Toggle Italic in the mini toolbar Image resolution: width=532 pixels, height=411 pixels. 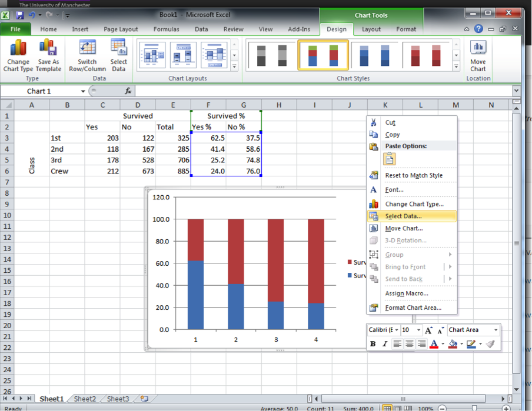385,344
